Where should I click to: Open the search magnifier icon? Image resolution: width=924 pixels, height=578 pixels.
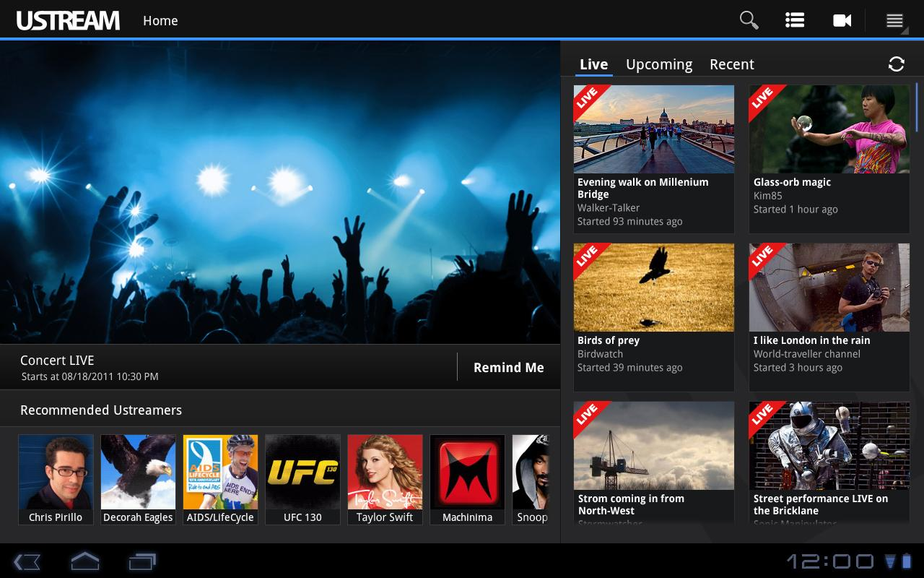(x=749, y=20)
